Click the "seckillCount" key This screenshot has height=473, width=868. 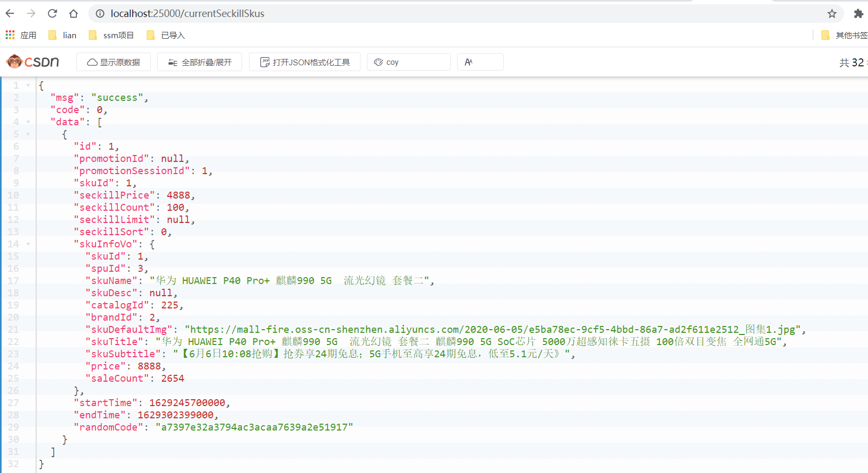115,208
